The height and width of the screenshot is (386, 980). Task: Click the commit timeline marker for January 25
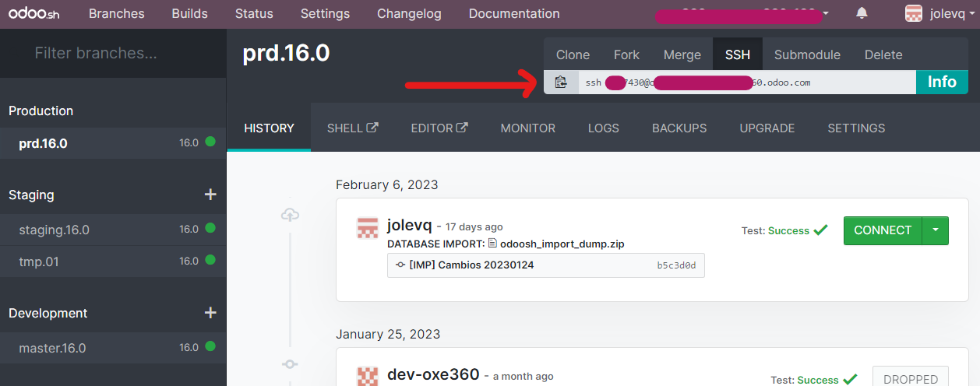click(x=290, y=363)
